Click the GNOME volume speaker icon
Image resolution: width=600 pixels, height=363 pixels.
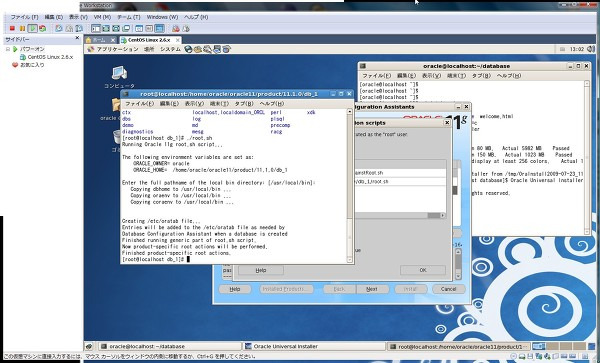pyautogui.click(x=591, y=49)
